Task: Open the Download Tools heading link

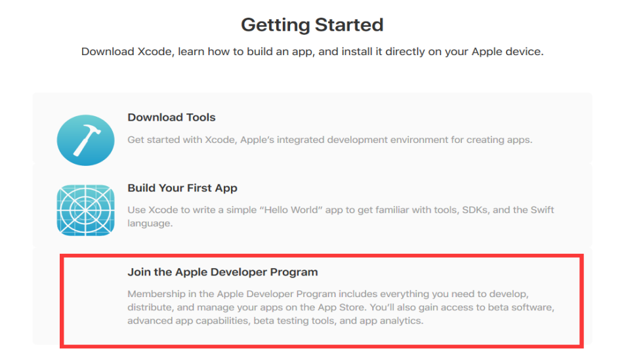Action: pyautogui.click(x=171, y=117)
